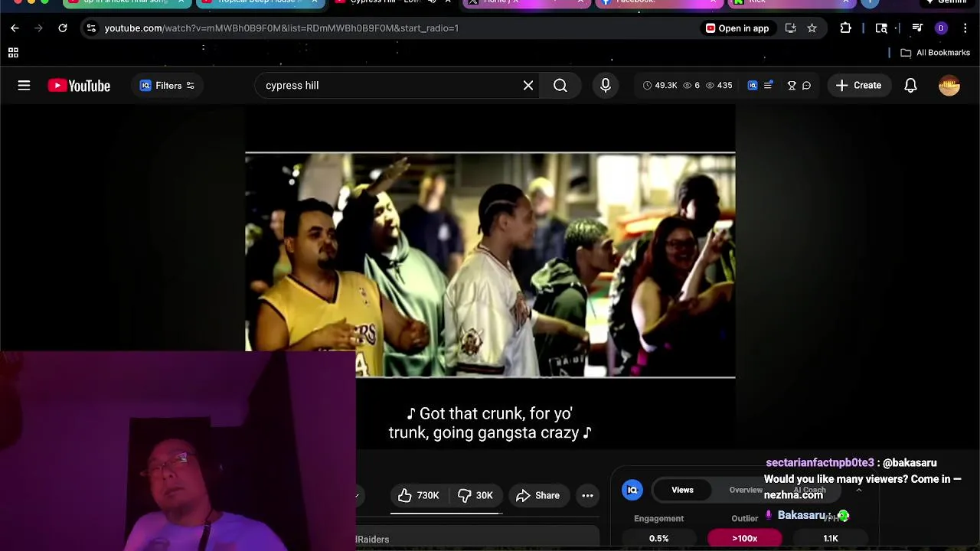Open the YouTube guide hamburger menu

click(24, 86)
